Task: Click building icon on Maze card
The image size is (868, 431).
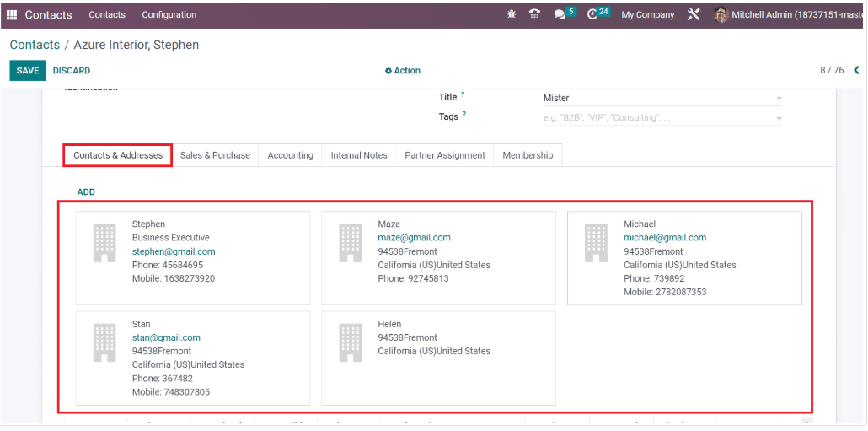Action: pyautogui.click(x=350, y=243)
